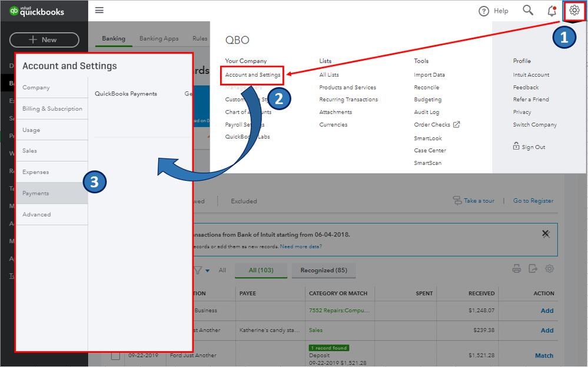Select the checkbox on the Ford Just Another row
This screenshot has width=588, height=367.
[x=115, y=355]
